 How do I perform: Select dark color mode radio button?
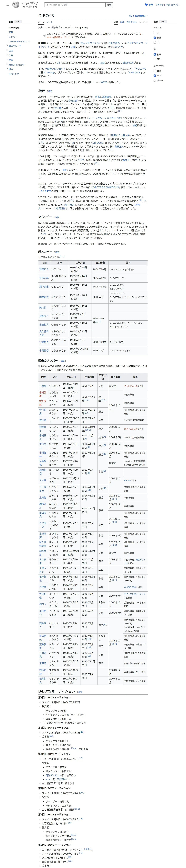[155, 80]
